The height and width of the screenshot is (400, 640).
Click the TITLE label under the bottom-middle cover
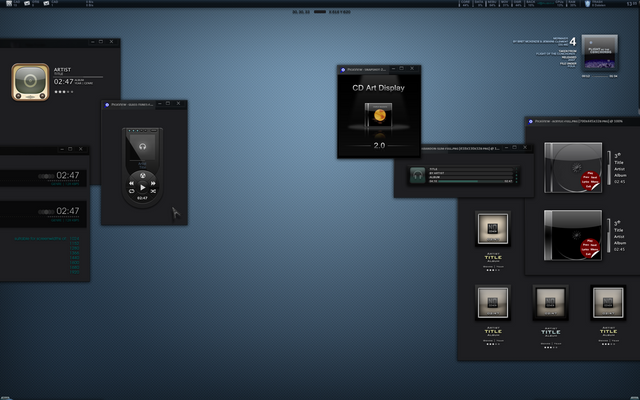pos(551,332)
